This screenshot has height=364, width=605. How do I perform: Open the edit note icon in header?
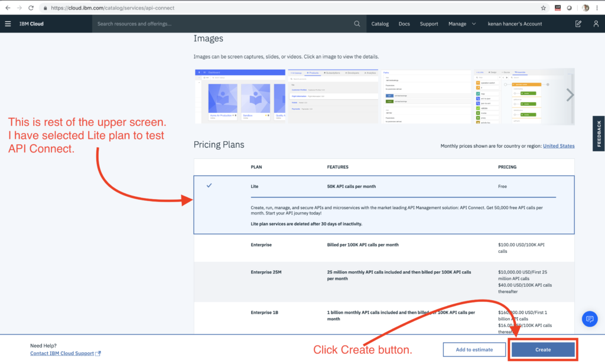pyautogui.click(x=578, y=24)
